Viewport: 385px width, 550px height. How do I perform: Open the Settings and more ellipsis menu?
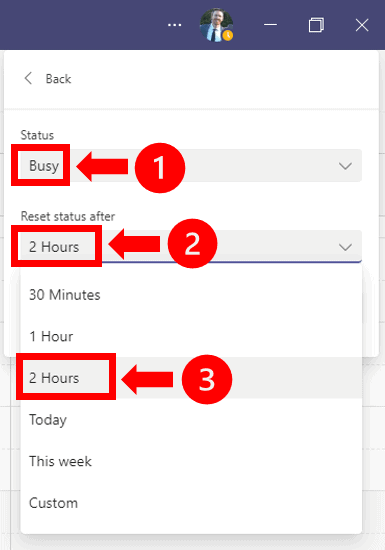(174, 25)
